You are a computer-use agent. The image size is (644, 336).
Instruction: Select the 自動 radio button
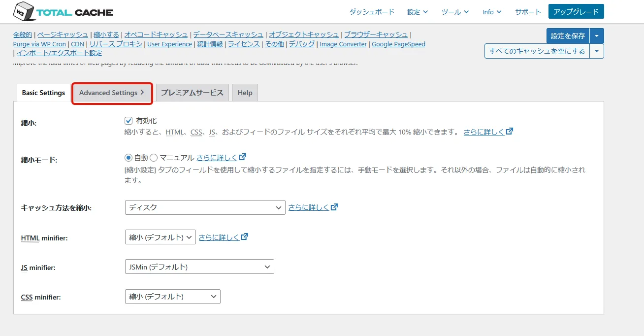click(129, 158)
